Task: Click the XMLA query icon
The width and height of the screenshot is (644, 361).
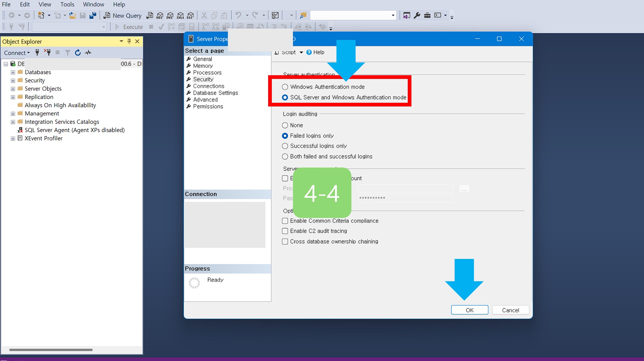Action: pyautogui.click(x=181, y=15)
